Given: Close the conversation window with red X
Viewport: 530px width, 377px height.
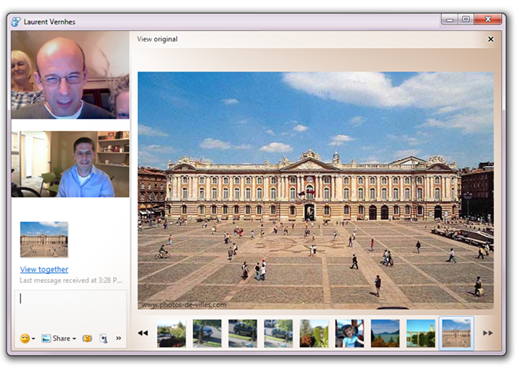Looking at the screenshot, I should 488,19.
